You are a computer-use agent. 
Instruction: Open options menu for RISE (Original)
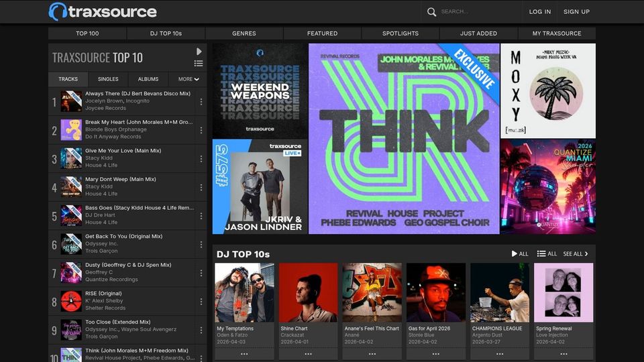pyautogui.click(x=201, y=301)
